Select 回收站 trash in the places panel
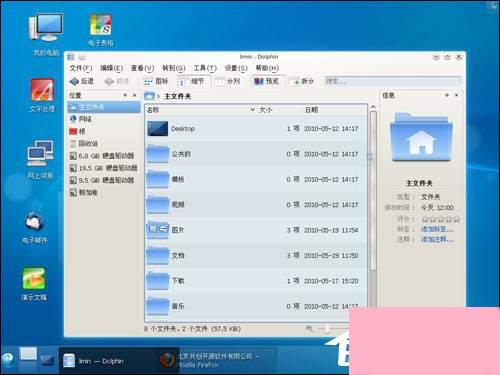Screen dimensions: 500x375 104,144
